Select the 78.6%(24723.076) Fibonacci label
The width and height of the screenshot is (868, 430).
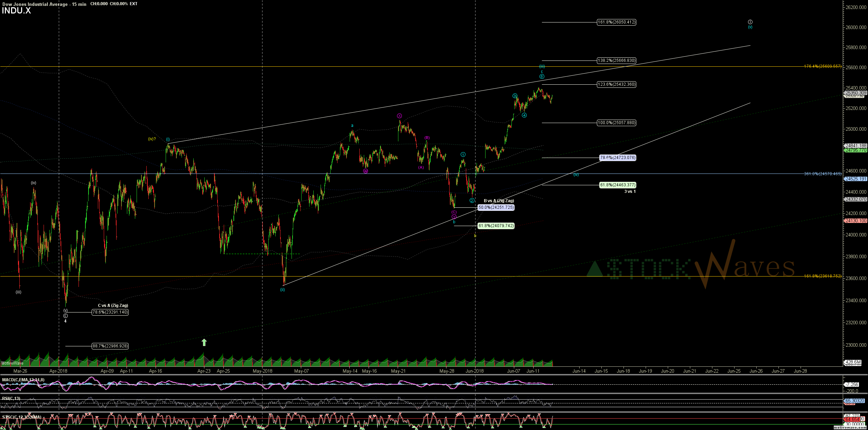pyautogui.click(x=618, y=158)
